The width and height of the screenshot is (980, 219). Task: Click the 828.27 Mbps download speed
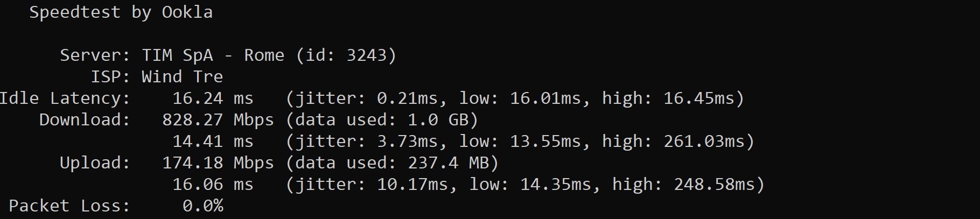click(218, 120)
